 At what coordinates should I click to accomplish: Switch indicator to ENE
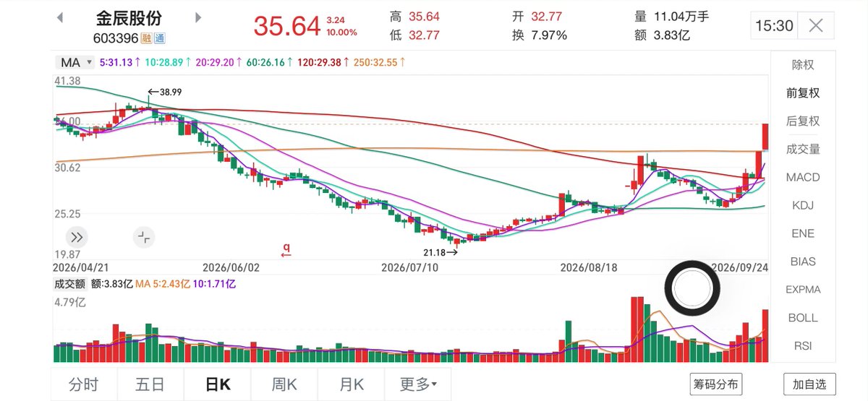(803, 233)
